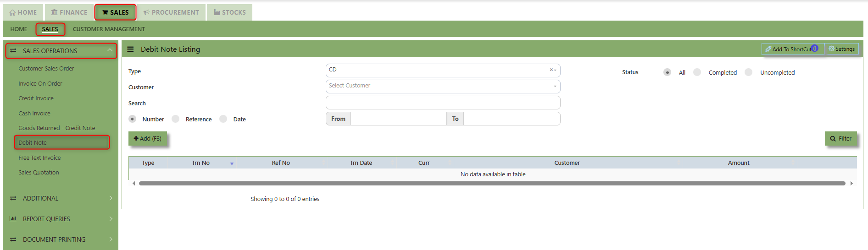Open Credit Invoice in sidebar
Screen dimensions: 868x250
click(x=36, y=98)
